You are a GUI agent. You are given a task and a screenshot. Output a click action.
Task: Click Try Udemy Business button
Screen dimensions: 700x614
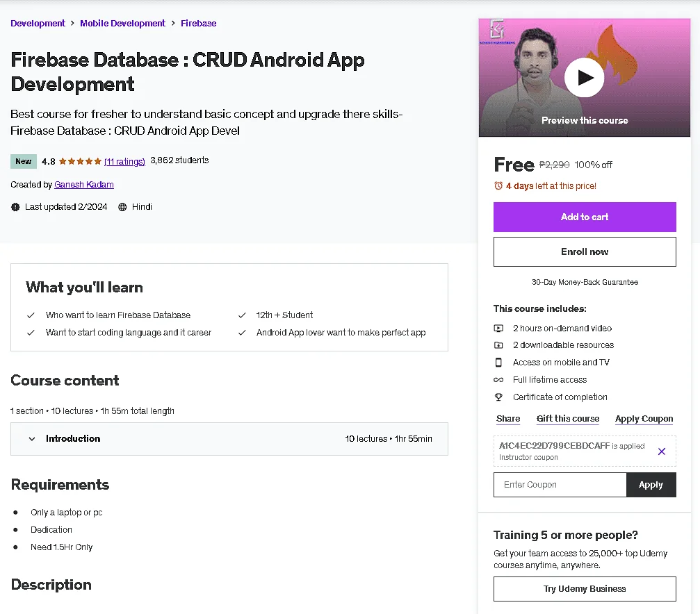(x=585, y=588)
